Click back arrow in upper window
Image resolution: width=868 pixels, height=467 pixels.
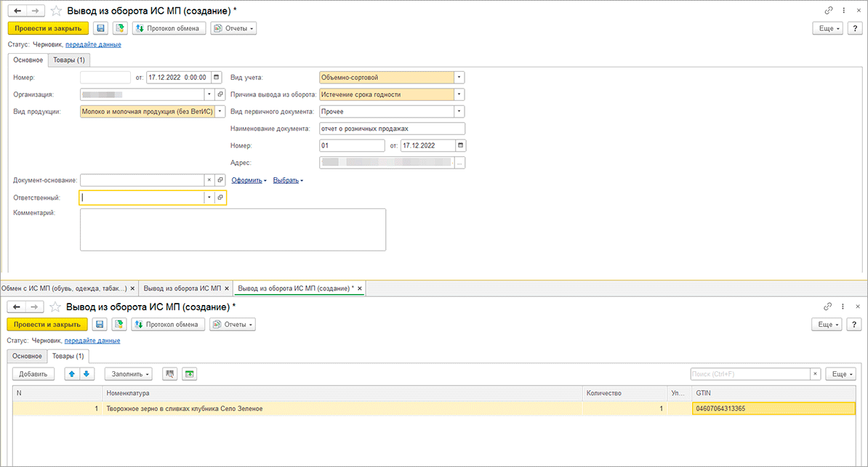click(x=17, y=10)
